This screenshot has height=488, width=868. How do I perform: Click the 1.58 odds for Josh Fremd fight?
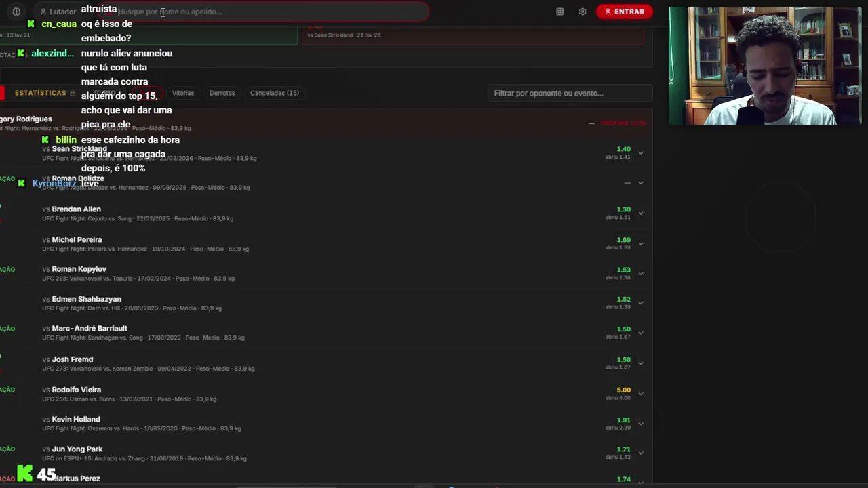click(624, 360)
